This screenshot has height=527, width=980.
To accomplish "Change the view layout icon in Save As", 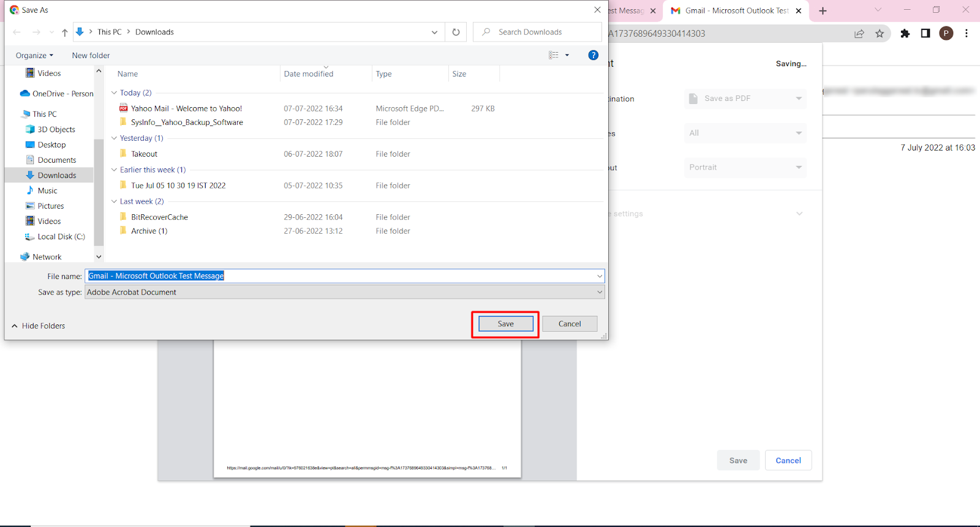I will 554,55.
